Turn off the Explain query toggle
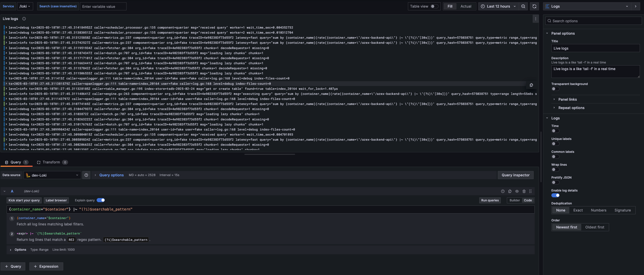 point(101,200)
